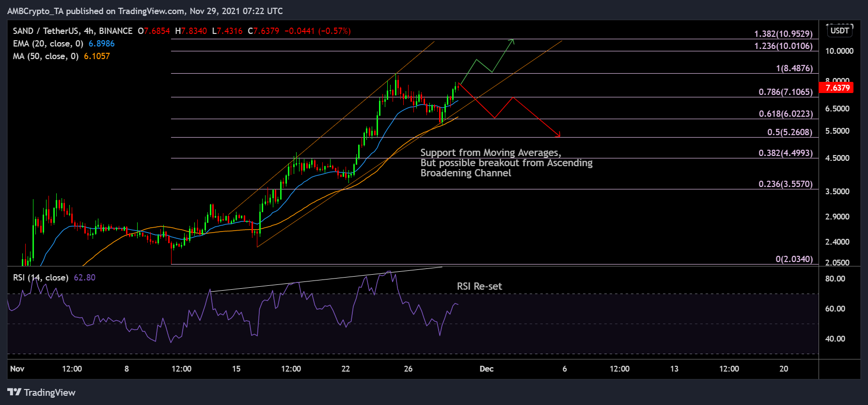Click the 80.00 RSI axis label
The height and width of the screenshot is (405, 868).
[835, 279]
